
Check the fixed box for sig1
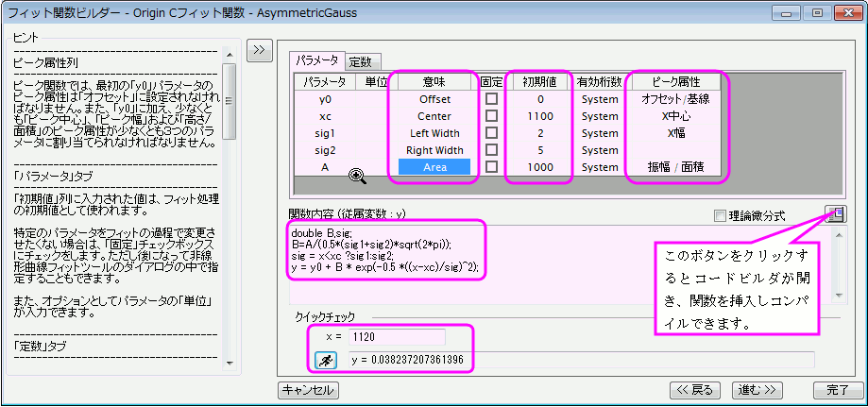pos(491,133)
